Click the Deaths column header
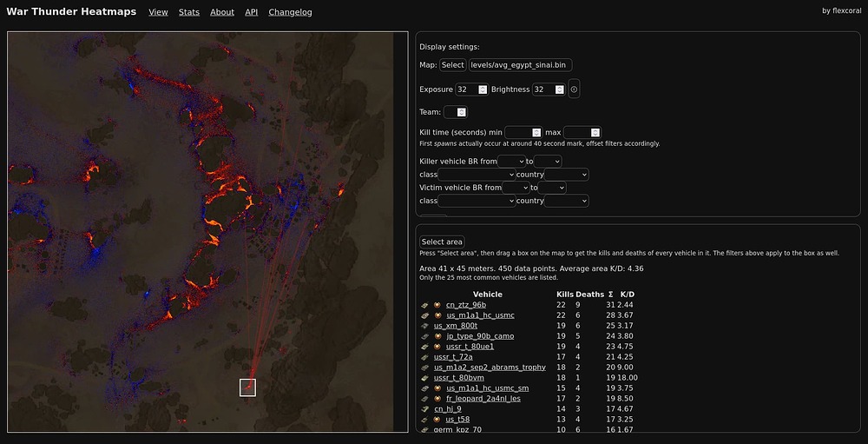Screen dimensions: 868x444 (x=589, y=295)
